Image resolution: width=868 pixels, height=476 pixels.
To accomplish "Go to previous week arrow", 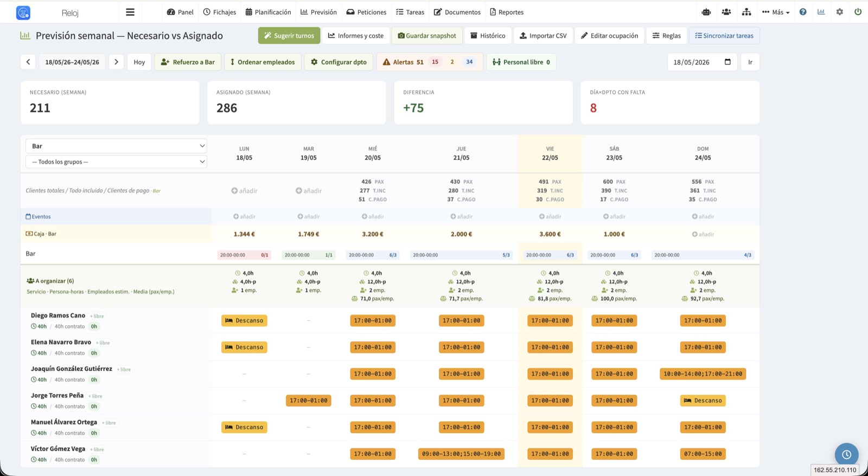I will pos(28,62).
